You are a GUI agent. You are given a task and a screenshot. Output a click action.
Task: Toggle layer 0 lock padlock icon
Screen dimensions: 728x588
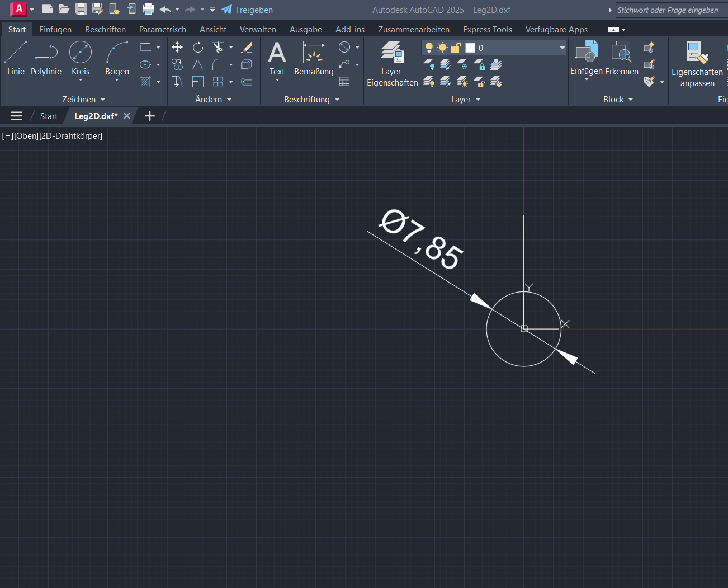(456, 48)
